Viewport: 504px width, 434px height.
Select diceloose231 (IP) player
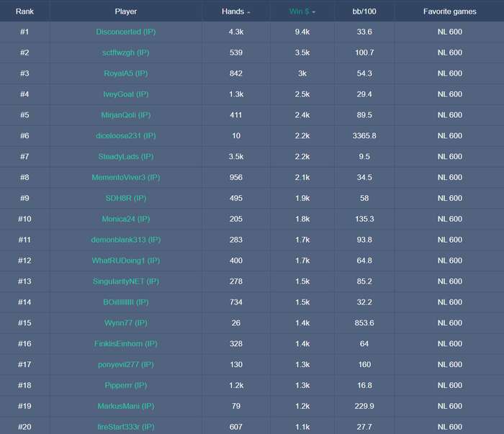[126, 135]
